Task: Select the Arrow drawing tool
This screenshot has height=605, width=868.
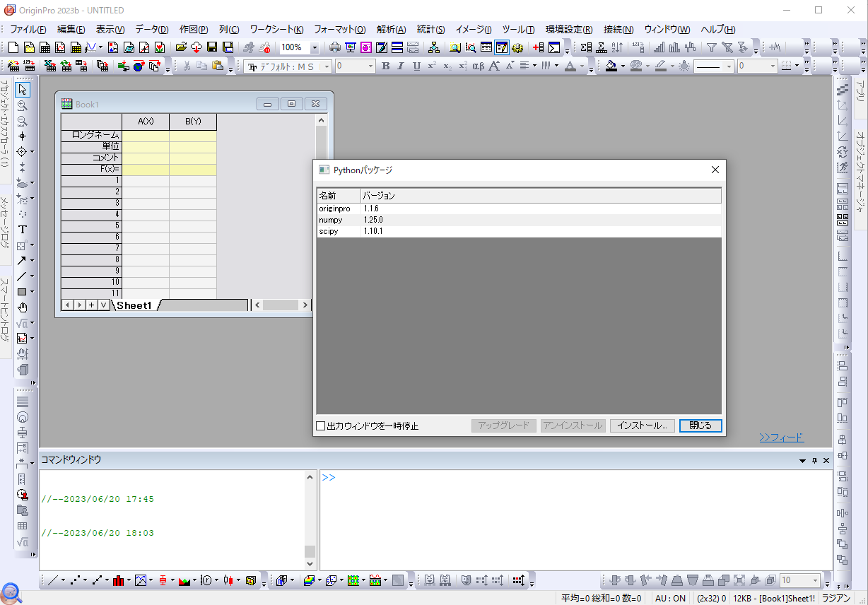Action: point(22,260)
